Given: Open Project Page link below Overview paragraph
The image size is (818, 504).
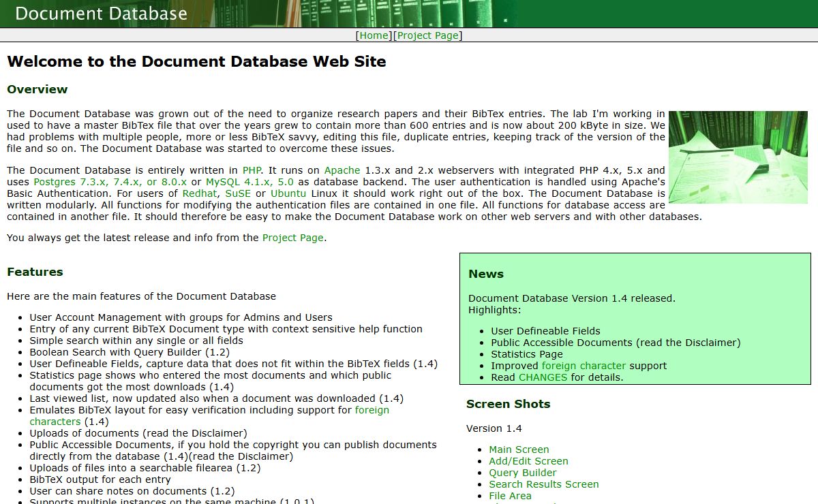Looking at the screenshot, I should tap(293, 238).
